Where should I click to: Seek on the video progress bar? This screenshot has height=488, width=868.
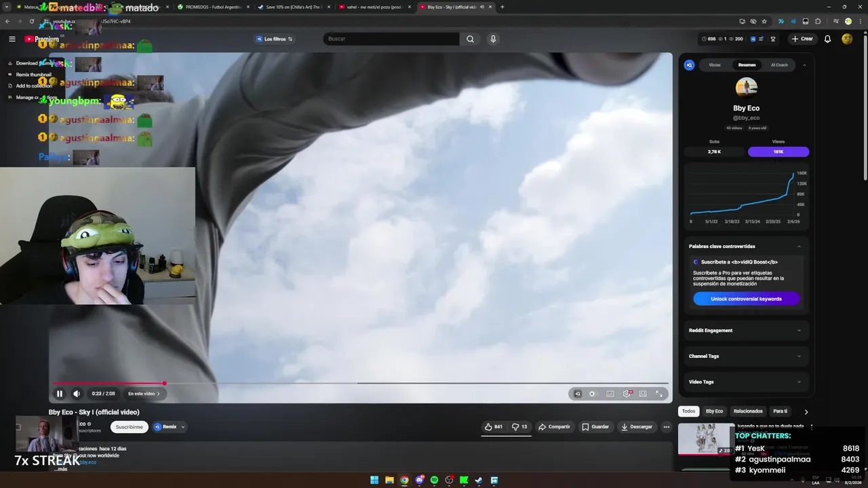pyautogui.click(x=360, y=384)
